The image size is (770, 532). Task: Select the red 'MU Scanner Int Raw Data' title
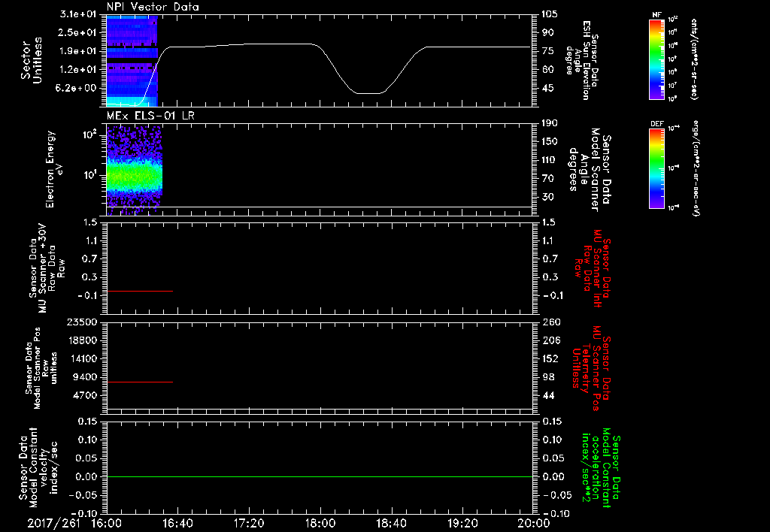[x=593, y=268]
